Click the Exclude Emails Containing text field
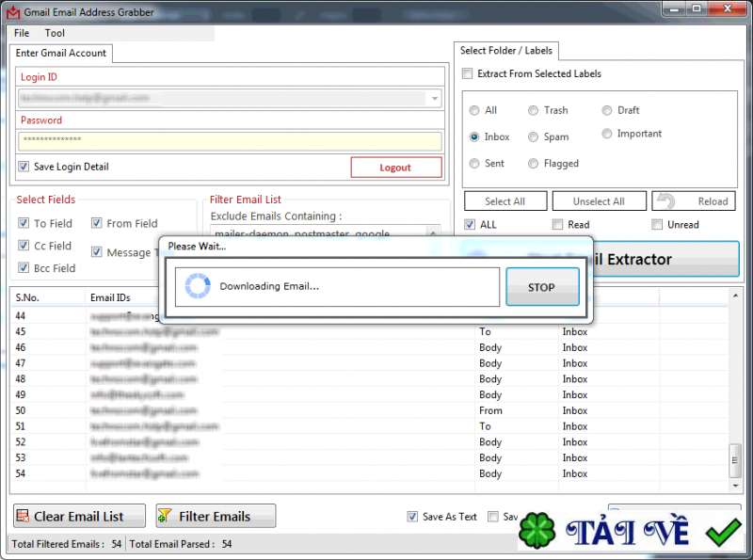Image resolution: width=753 pixels, height=560 pixels. [319, 232]
